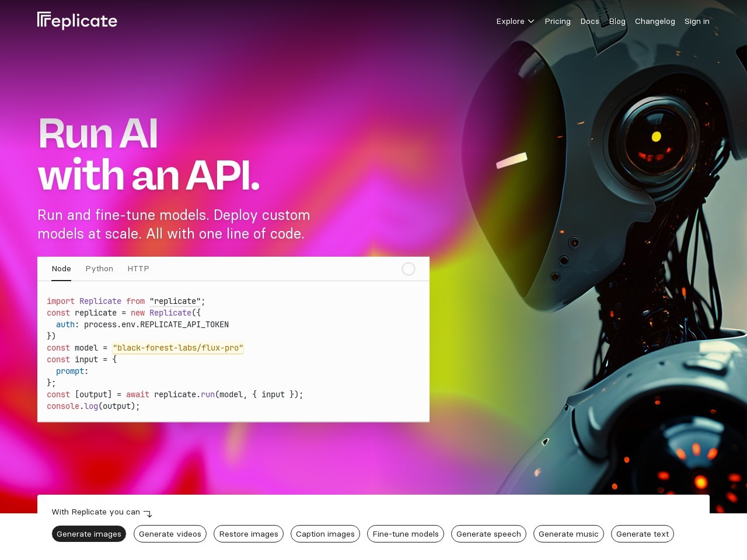Choose the Restore images option
This screenshot has height=560, width=747.
click(x=249, y=534)
